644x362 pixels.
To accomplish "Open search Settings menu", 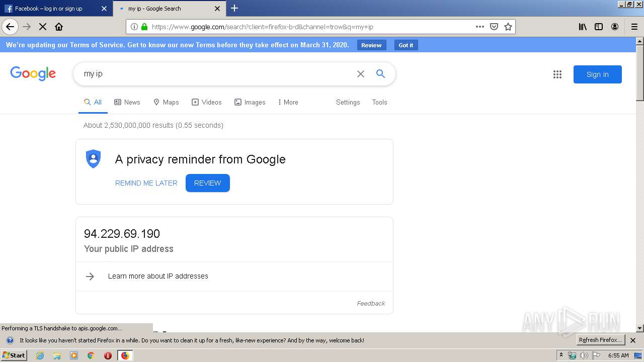I will [348, 102].
